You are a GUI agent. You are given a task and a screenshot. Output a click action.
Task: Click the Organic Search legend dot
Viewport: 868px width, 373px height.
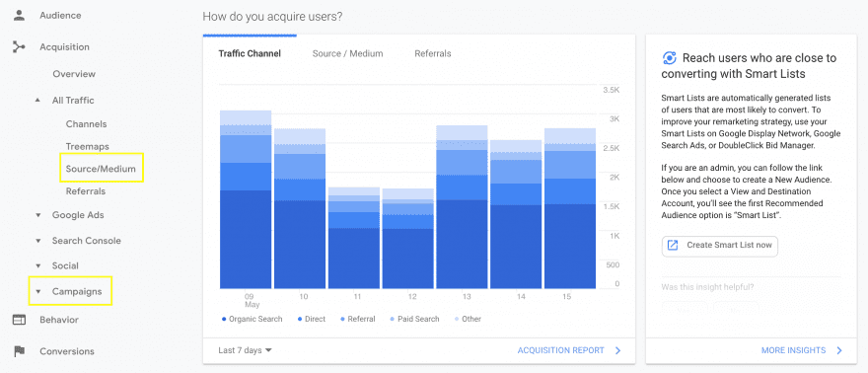tap(224, 320)
